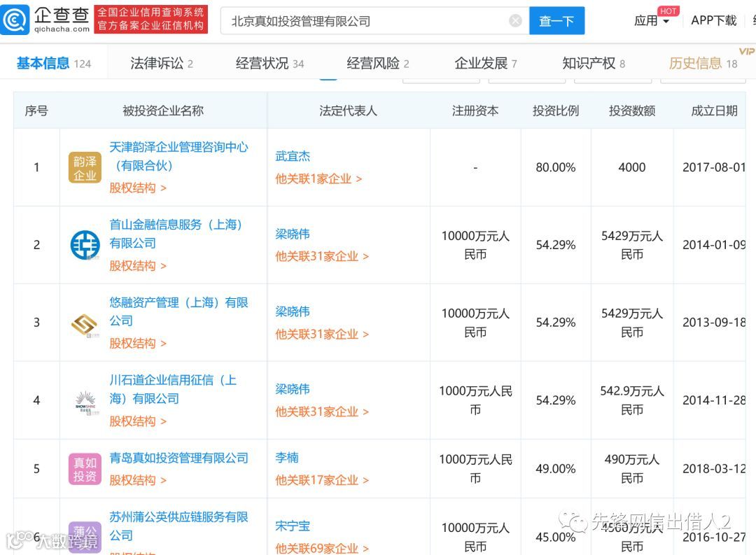Select the 4000 investment amount cell

[x=632, y=167]
